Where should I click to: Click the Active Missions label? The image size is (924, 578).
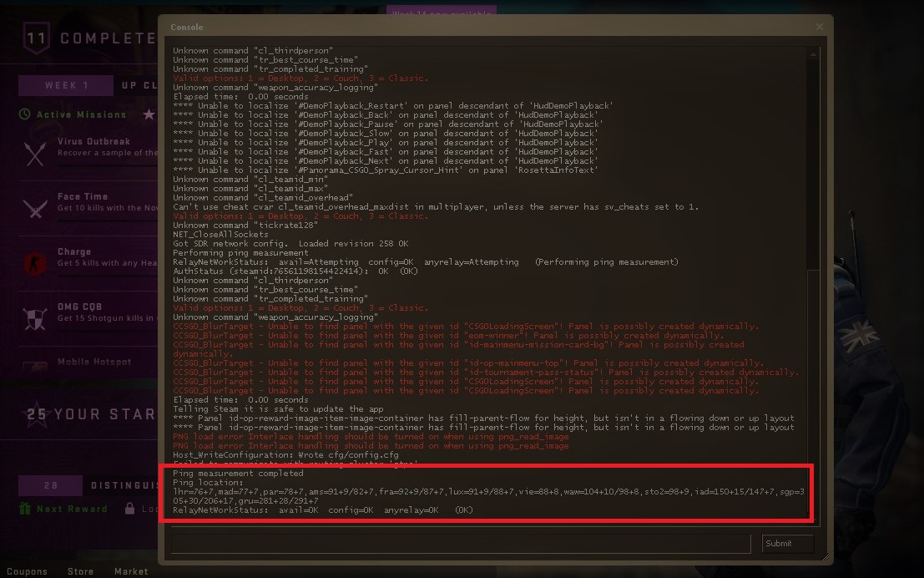pyautogui.click(x=81, y=115)
